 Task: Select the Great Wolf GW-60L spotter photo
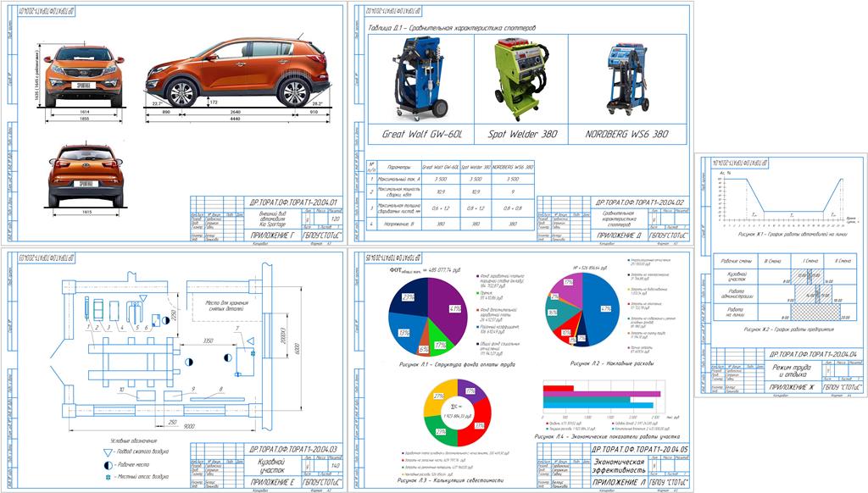tap(420, 77)
